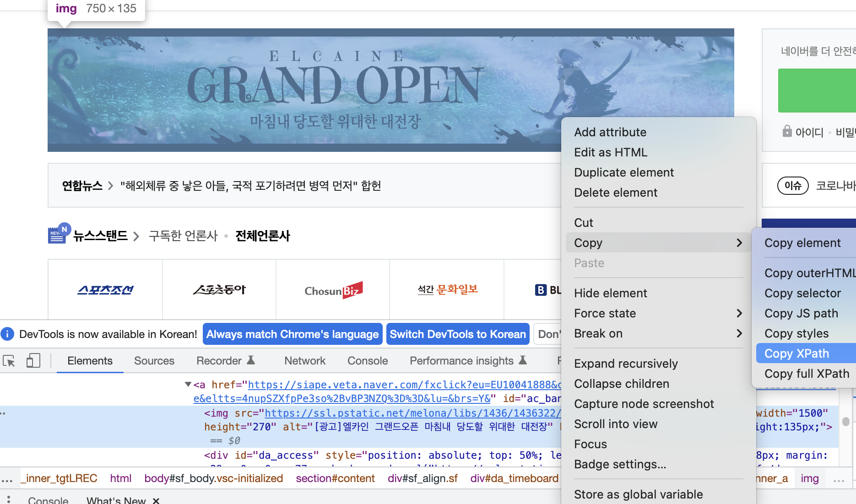Choose Copy JS path
The width and height of the screenshot is (856, 504).
(x=806, y=313)
